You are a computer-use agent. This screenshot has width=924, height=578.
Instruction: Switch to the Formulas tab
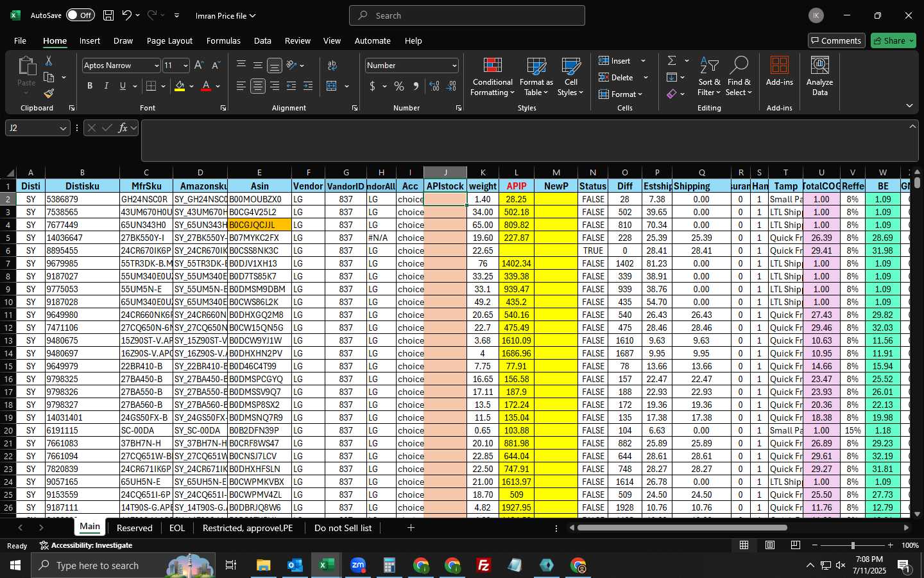click(223, 40)
